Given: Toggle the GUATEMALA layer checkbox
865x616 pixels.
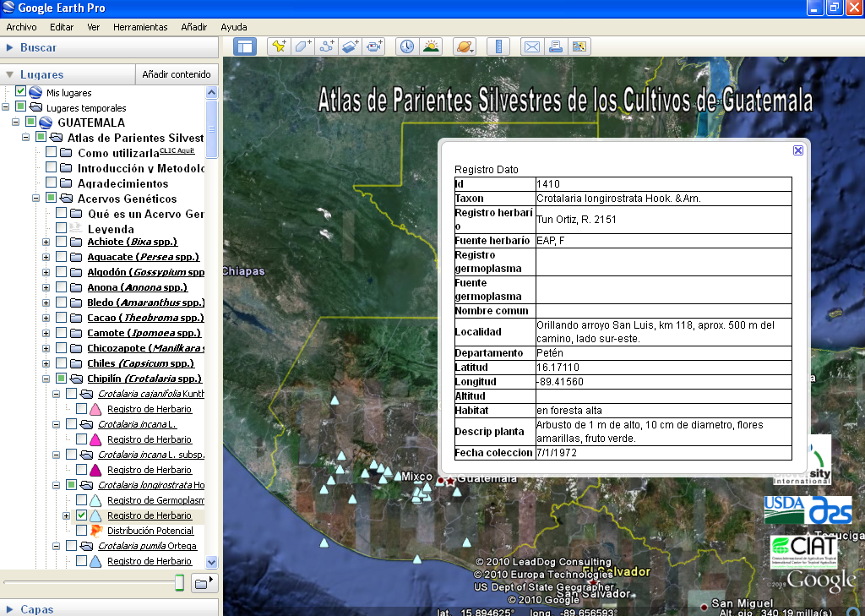Looking at the screenshot, I should pyautogui.click(x=31, y=122).
